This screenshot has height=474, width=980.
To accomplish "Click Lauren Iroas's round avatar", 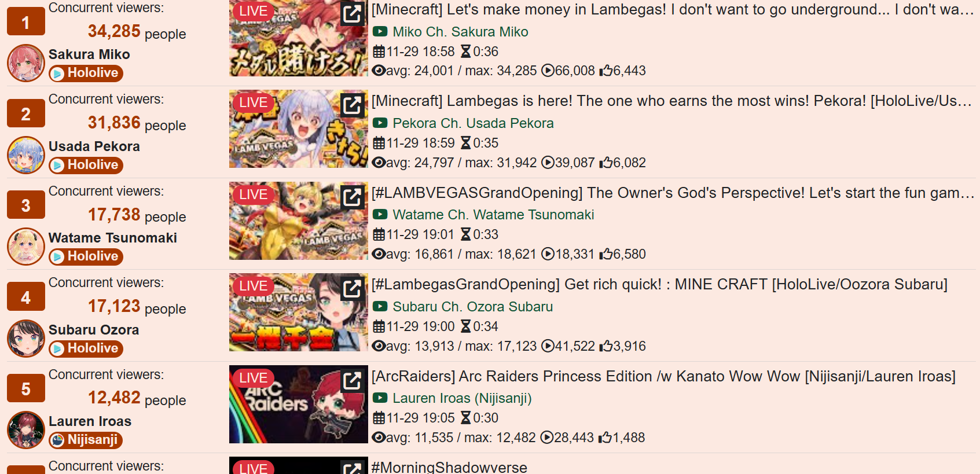I will point(26,430).
